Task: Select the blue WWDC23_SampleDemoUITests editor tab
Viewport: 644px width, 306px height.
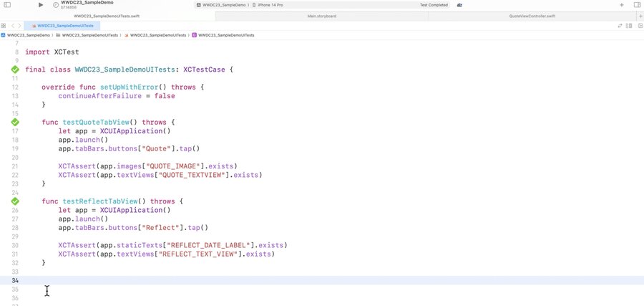Action: tap(62, 26)
